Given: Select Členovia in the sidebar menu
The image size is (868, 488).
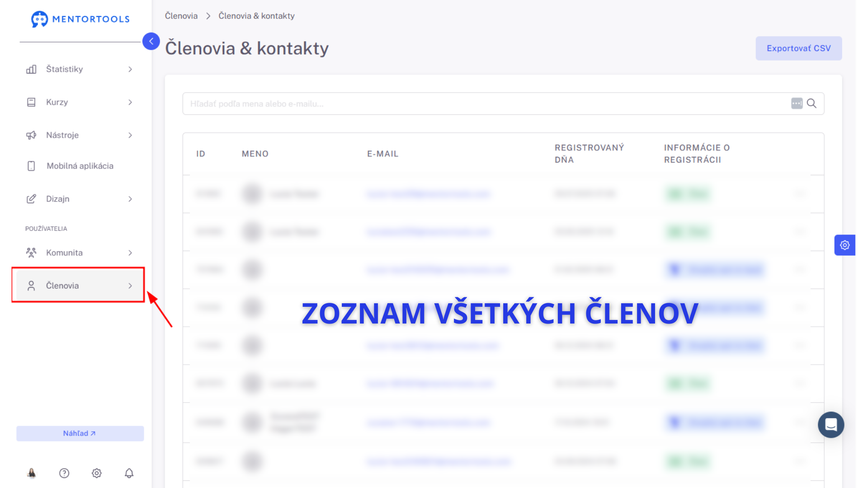Looking at the screenshot, I should [x=62, y=286].
